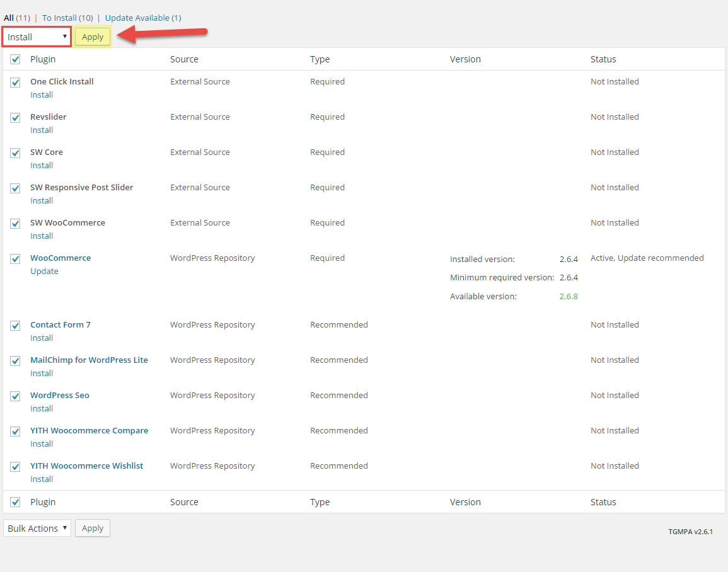
Task: Uncheck MailChimp for WordPress Lite checkbox
Action: (15, 361)
